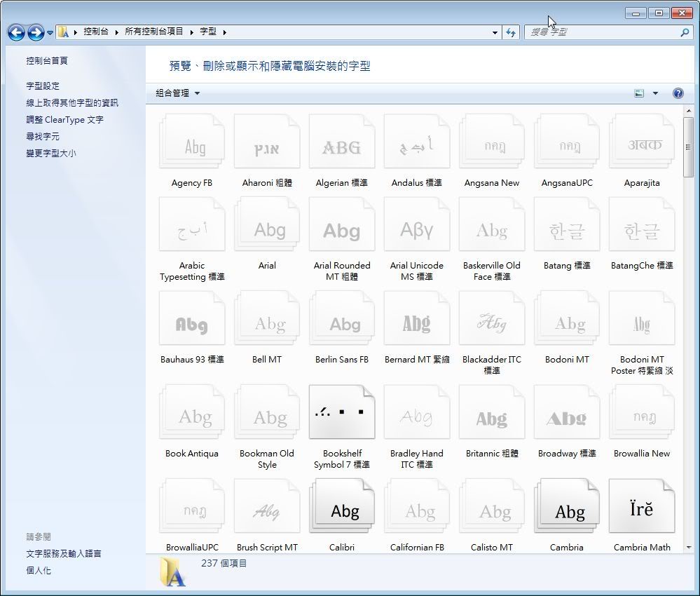Select the Andalus font icon

[x=417, y=142]
